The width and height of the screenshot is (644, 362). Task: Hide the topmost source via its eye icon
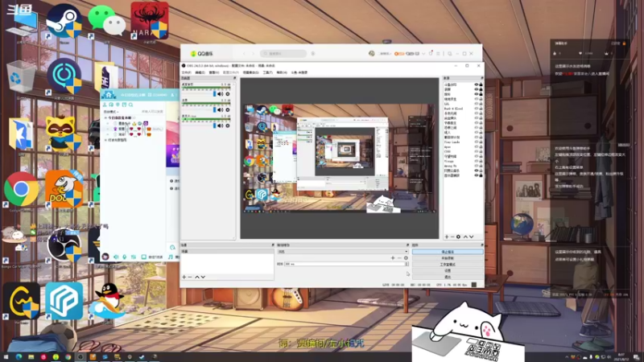coord(477,84)
